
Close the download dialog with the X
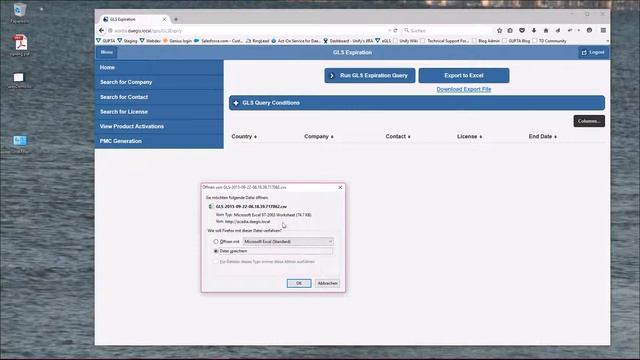pos(340,187)
